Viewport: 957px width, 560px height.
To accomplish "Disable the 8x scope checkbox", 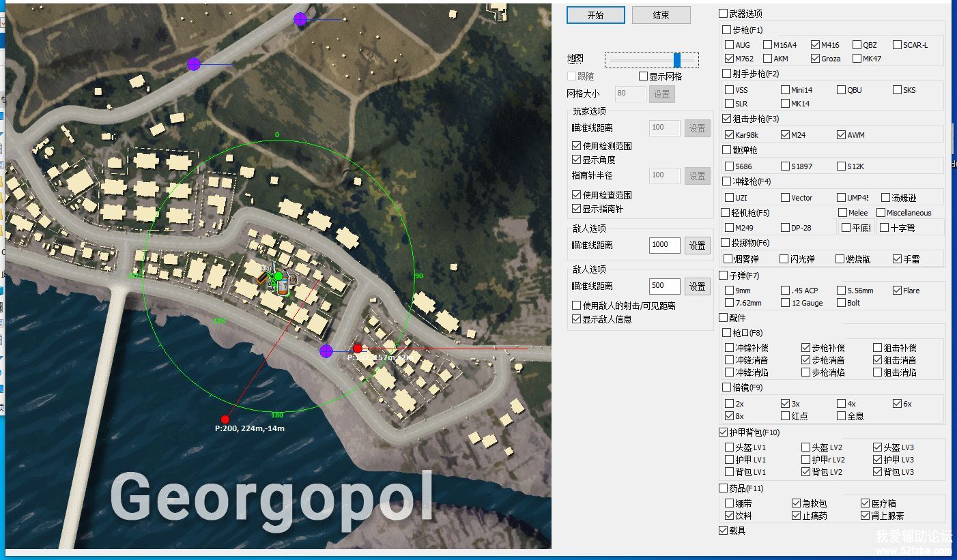I will (x=730, y=416).
